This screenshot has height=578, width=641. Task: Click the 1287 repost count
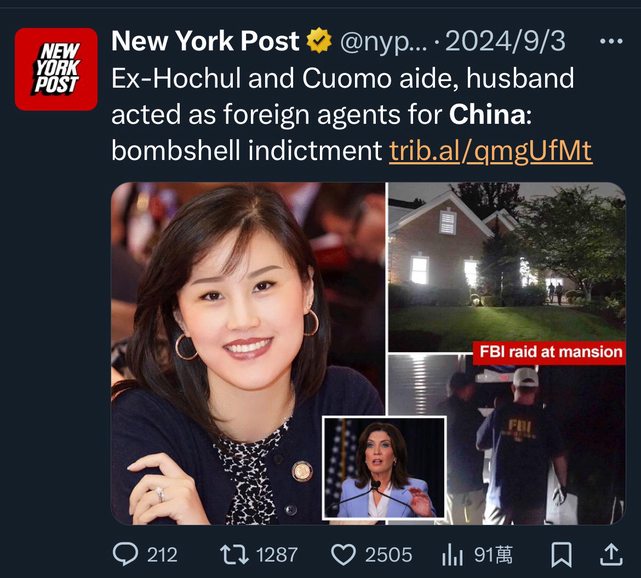click(x=277, y=555)
